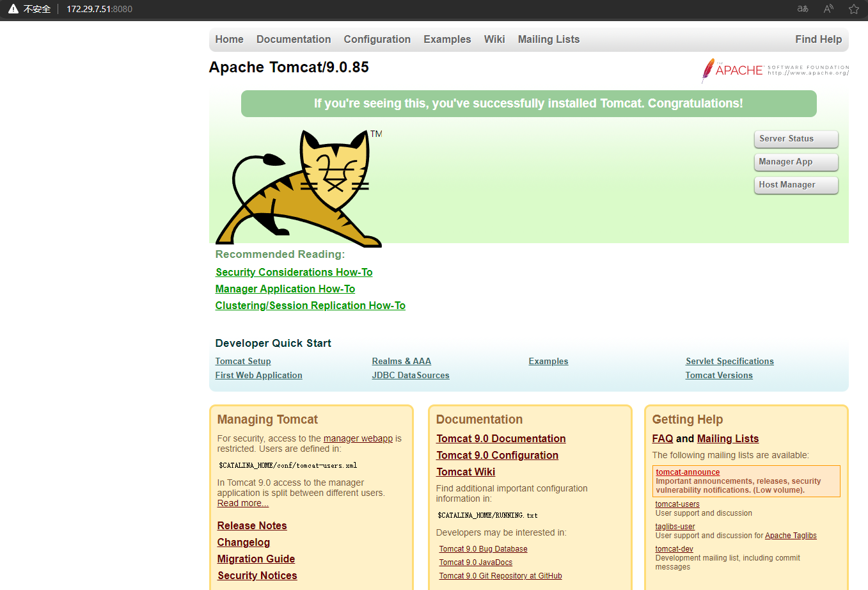
Task: Click the Recommended Reading: heading
Action: 280,255
